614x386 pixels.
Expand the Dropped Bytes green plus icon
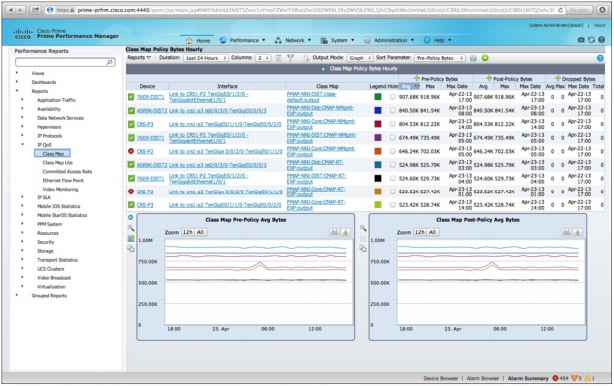click(558, 79)
